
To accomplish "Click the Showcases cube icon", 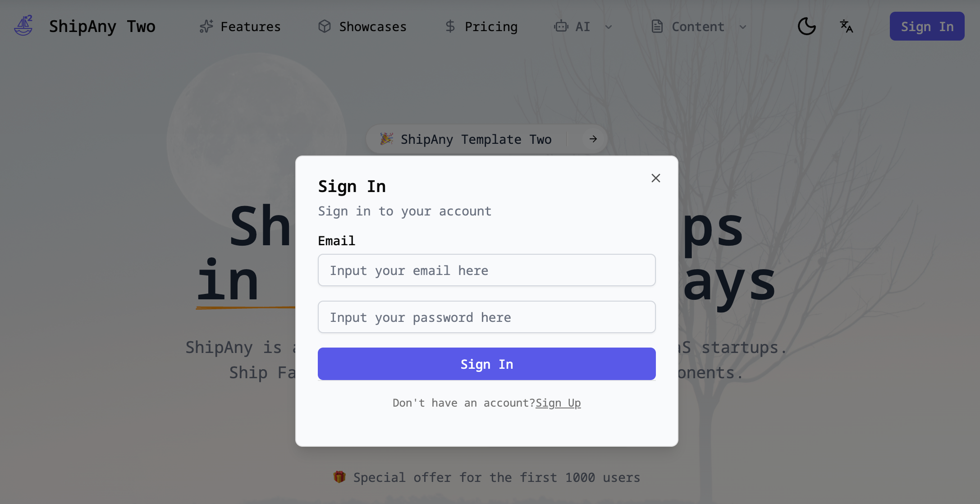I will 325,27.
